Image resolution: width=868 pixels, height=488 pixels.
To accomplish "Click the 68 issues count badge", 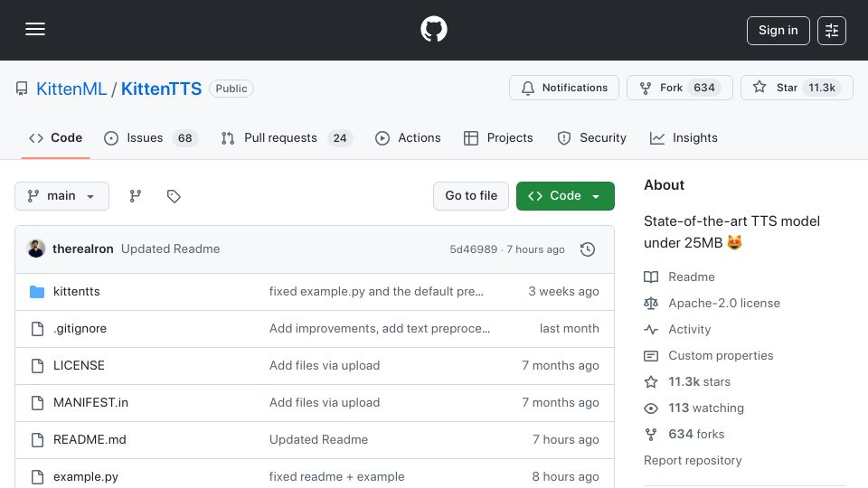I will (184, 137).
